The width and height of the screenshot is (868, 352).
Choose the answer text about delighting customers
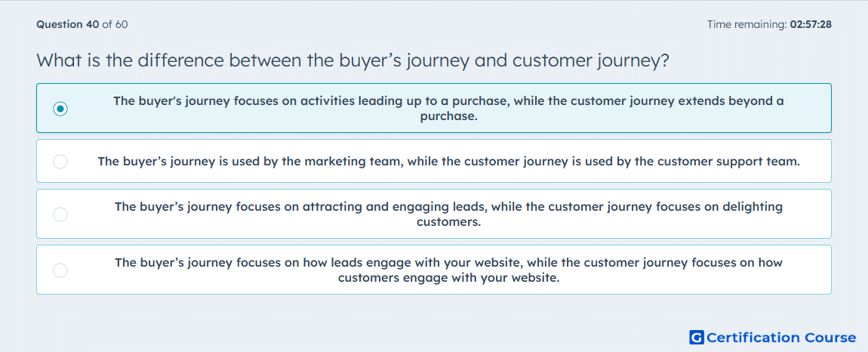[x=448, y=215]
